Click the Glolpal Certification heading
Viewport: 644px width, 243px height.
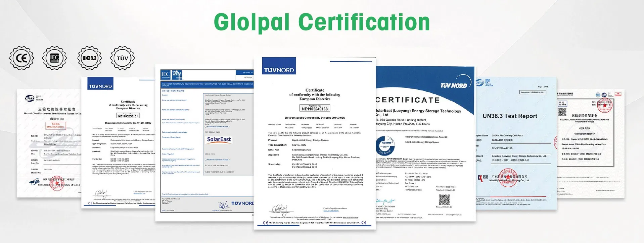pyautogui.click(x=322, y=22)
